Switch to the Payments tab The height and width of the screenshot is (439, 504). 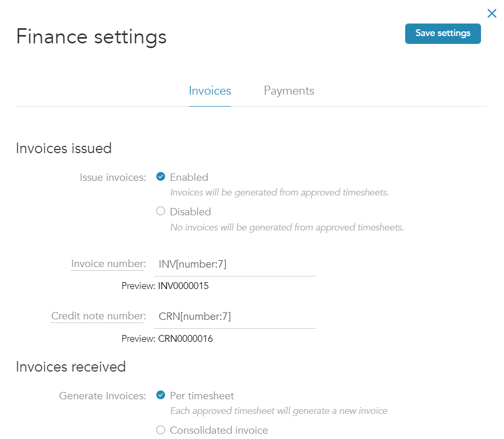click(x=289, y=91)
